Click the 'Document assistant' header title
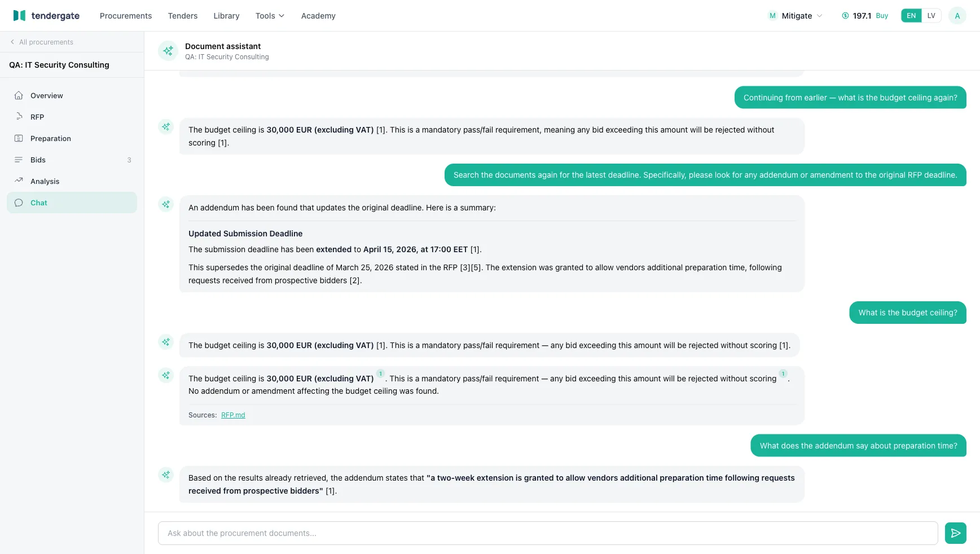 [223, 46]
